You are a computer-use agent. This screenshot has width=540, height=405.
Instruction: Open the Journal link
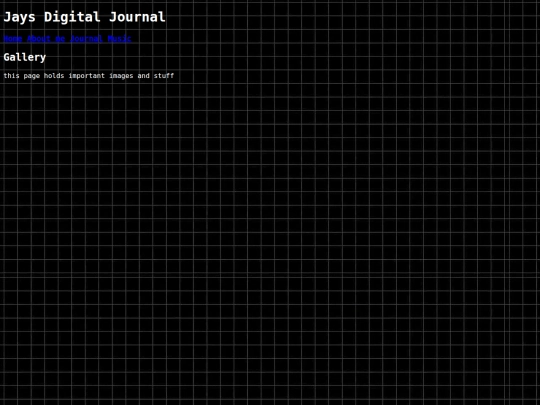[x=86, y=39]
